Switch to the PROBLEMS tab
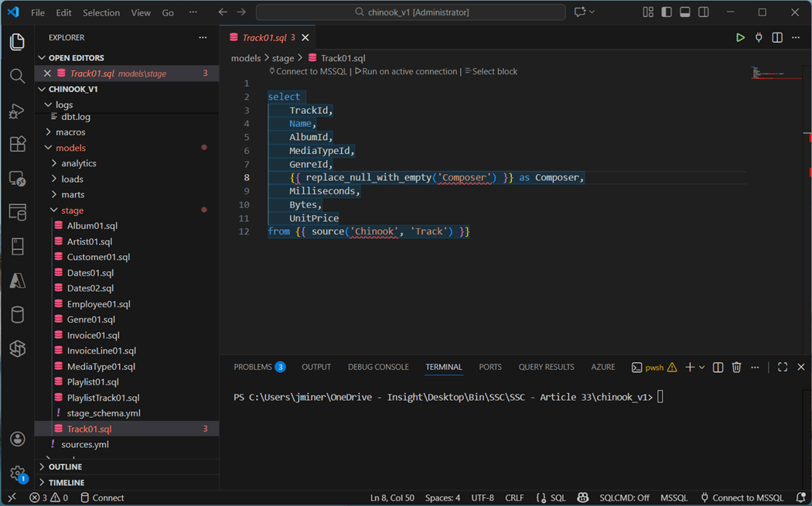 click(x=253, y=368)
